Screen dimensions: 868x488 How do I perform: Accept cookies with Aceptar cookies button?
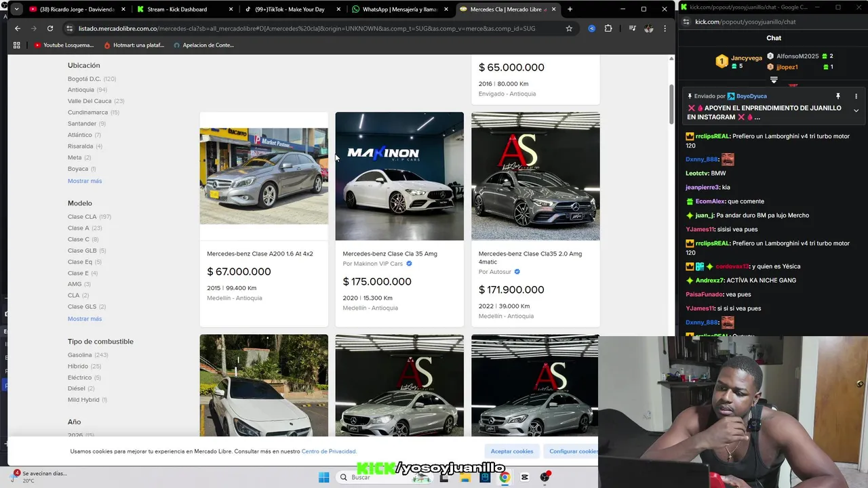click(512, 451)
